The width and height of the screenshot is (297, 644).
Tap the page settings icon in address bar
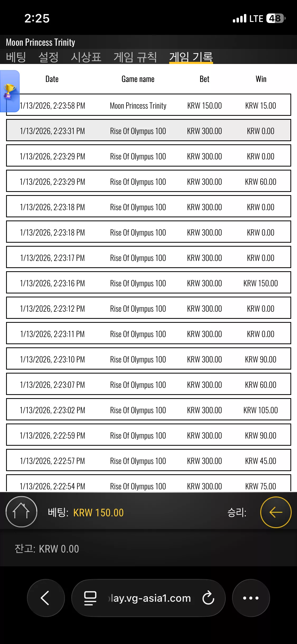(x=90, y=598)
